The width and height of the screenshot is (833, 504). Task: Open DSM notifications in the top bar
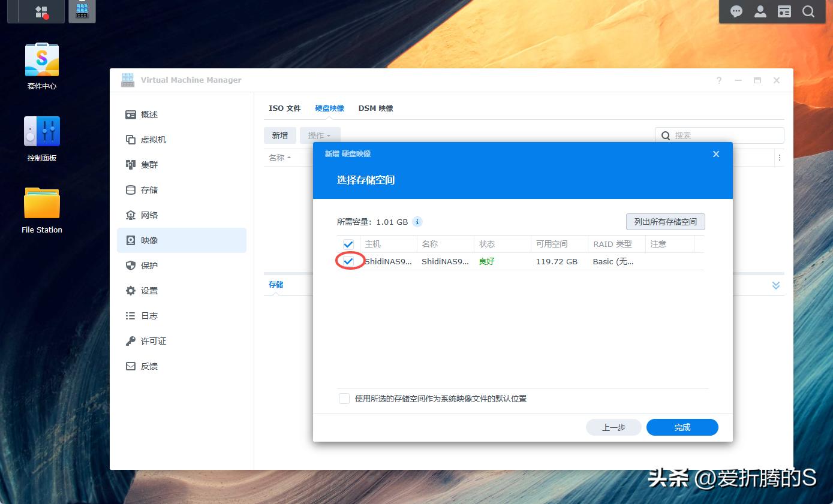point(736,11)
